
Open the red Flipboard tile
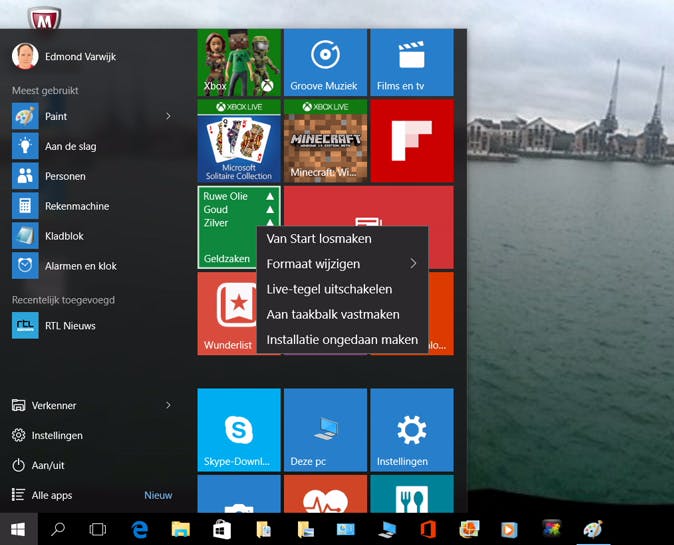coord(411,140)
